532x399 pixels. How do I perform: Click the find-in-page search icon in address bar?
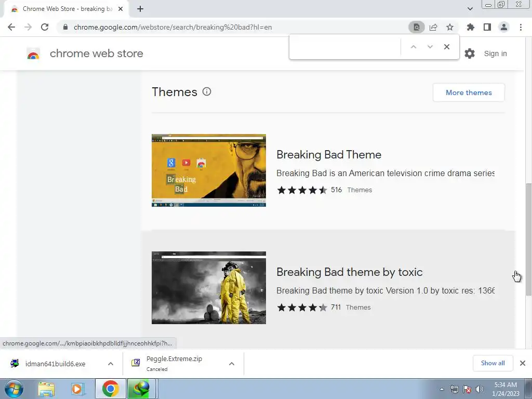click(x=416, y=27)
